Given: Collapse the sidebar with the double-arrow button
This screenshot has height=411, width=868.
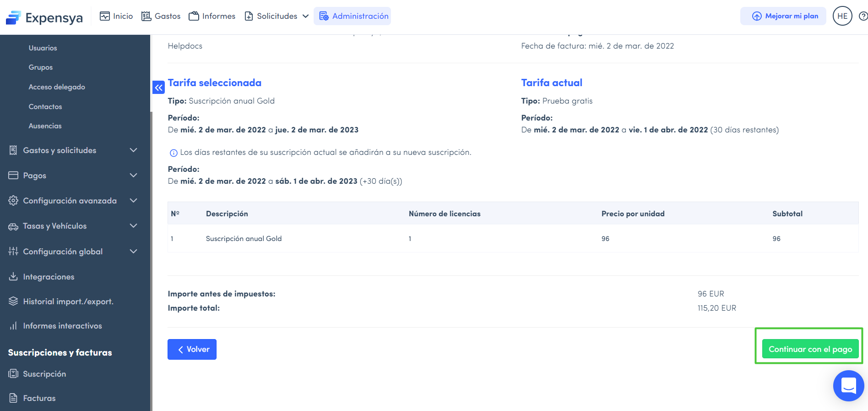Looking at the screenshot, I should (x=158, y=87).
